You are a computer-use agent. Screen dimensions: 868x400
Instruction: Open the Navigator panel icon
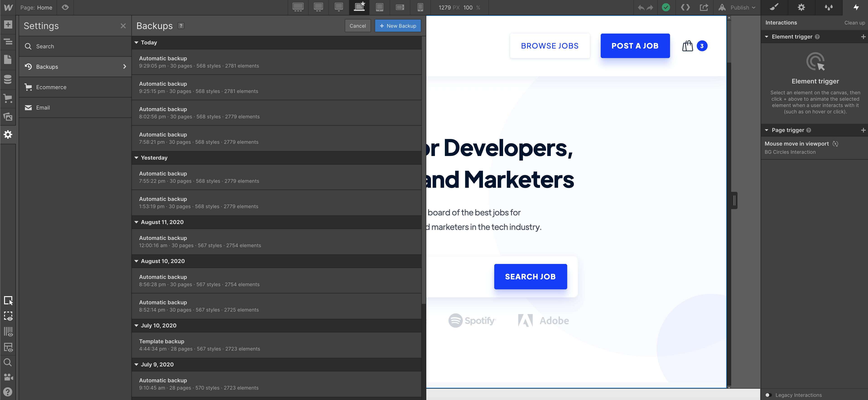coord(8,42)
